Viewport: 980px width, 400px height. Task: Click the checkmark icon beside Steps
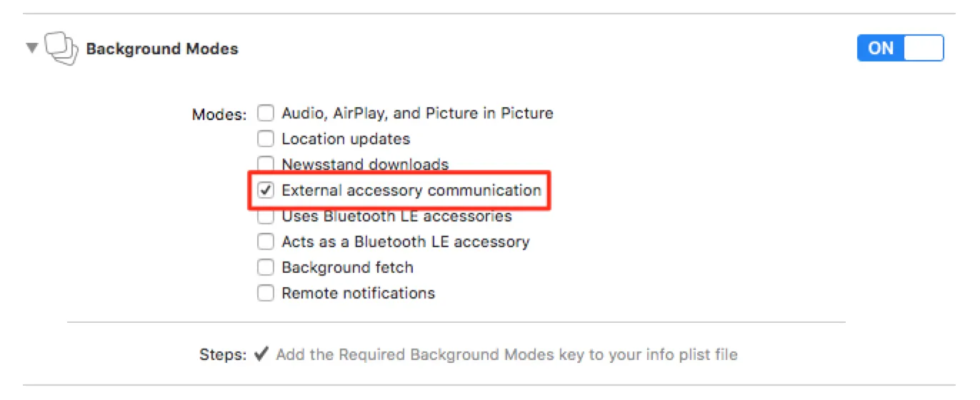coord(261,354)
